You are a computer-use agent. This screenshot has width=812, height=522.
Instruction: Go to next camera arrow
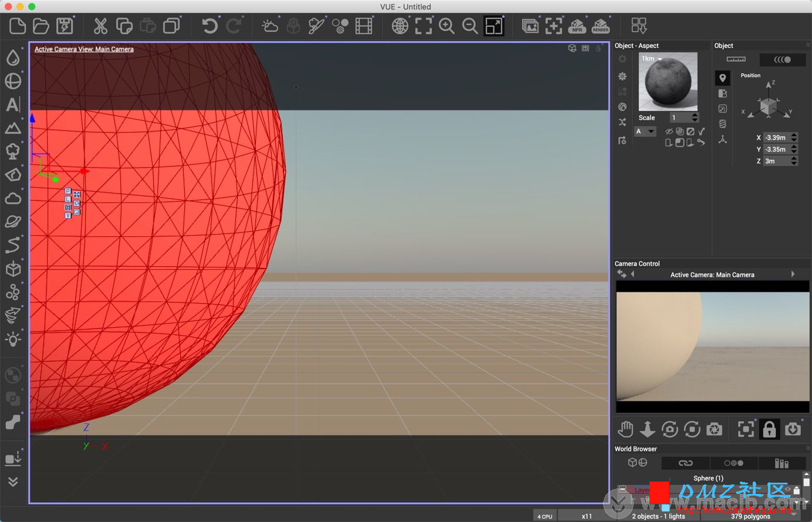[x=793, y=274]
